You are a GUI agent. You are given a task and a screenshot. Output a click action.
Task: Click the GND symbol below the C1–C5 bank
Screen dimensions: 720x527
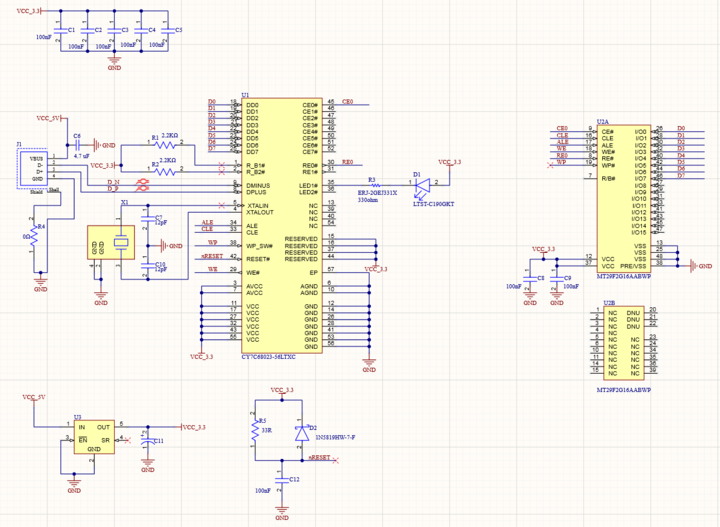click(114, 62)
